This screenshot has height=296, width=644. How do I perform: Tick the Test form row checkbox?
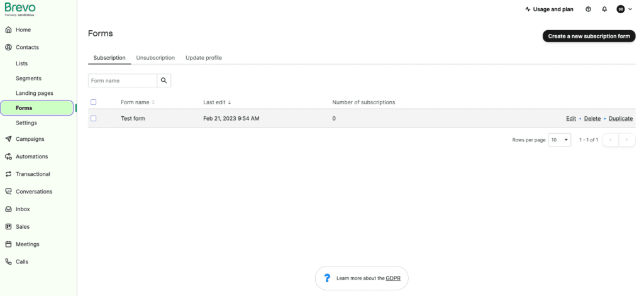tap(93, 118)
